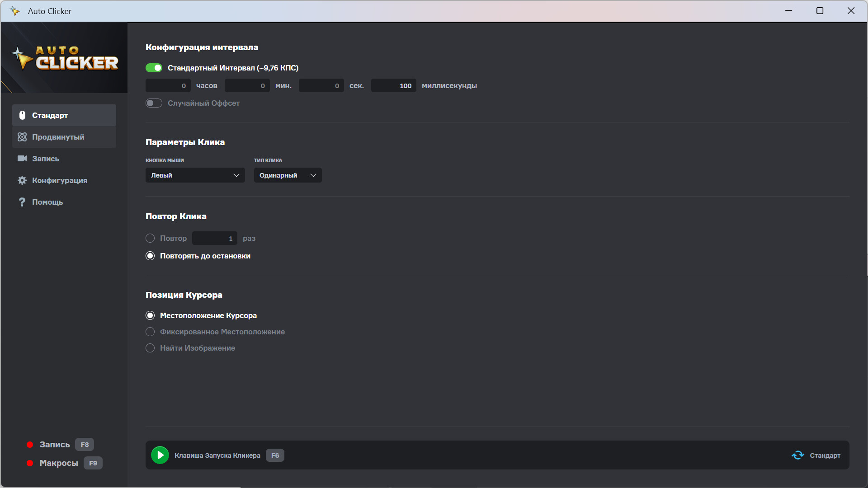Switch to the Продвинутый section

[58, 137]
